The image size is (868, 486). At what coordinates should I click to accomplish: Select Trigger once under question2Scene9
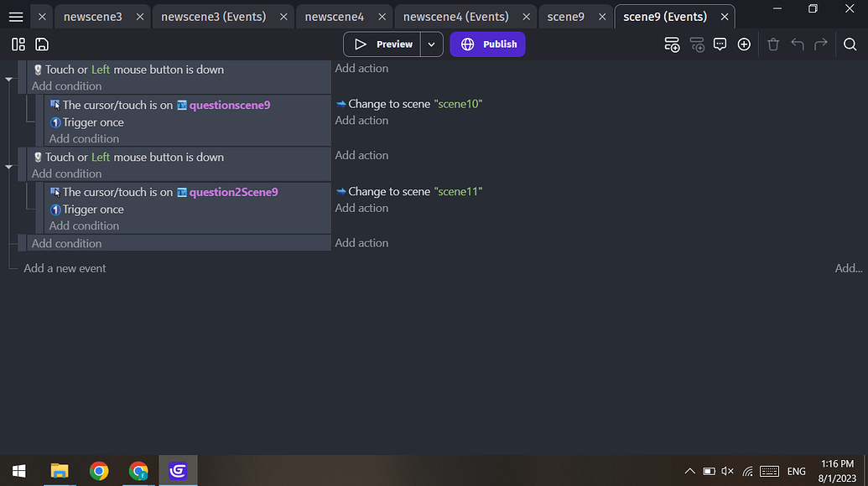[87, 209]
